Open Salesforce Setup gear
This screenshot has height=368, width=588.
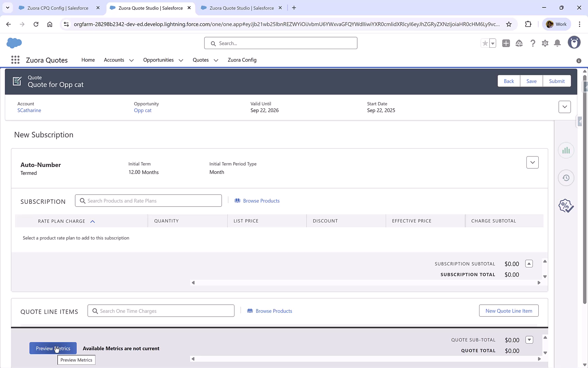(545, 43)
